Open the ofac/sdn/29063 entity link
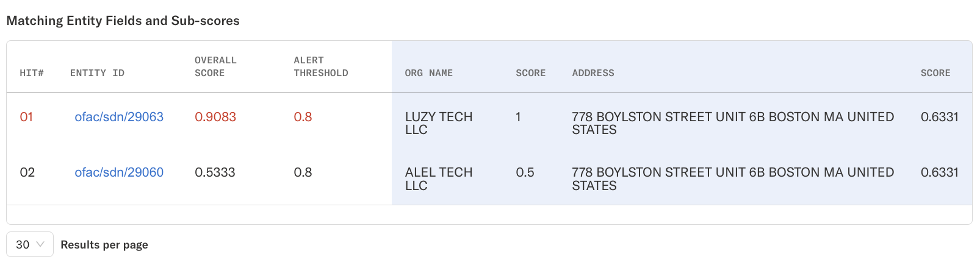This screenshot has width=980, height=268. [x=119, y=117]
